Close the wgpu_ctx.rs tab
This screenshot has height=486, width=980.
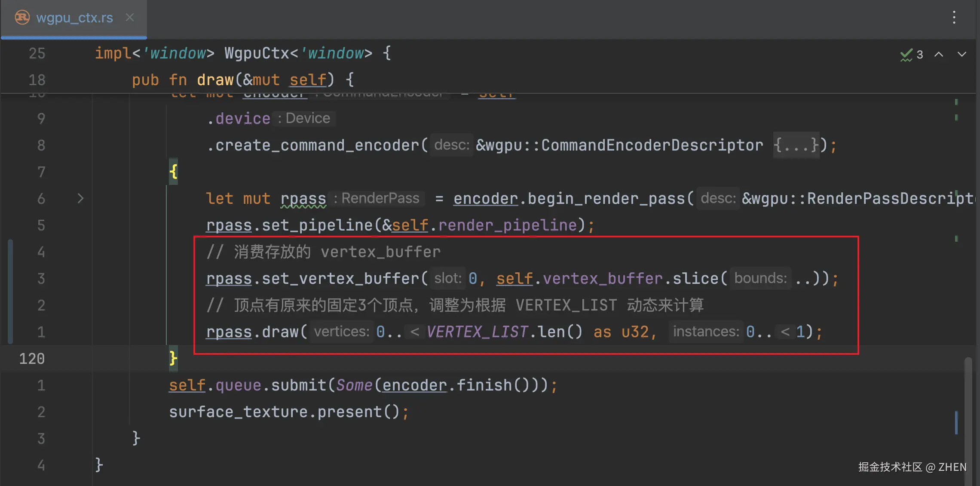tap(130, 18)
